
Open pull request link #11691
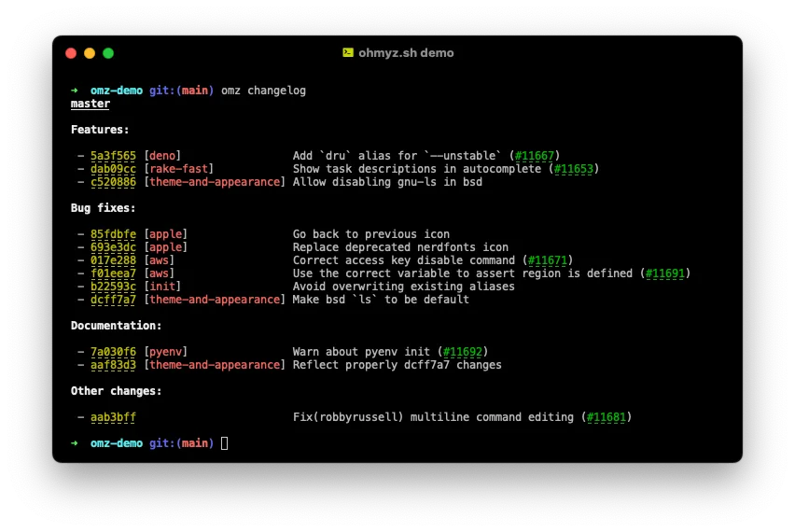click(665, 273)
